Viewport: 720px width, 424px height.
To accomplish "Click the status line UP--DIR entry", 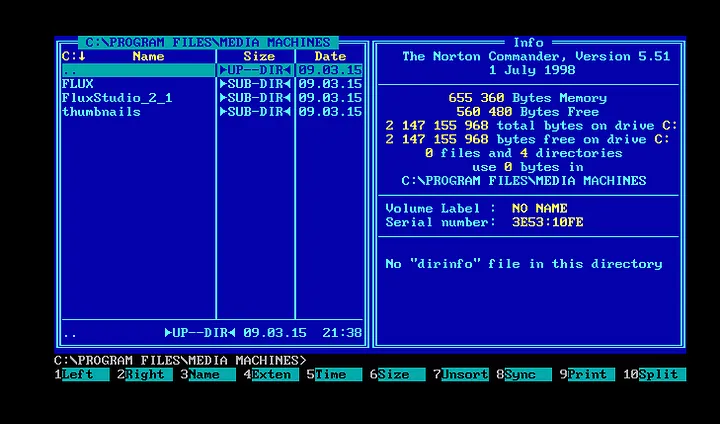I will (x=200, y=333).
